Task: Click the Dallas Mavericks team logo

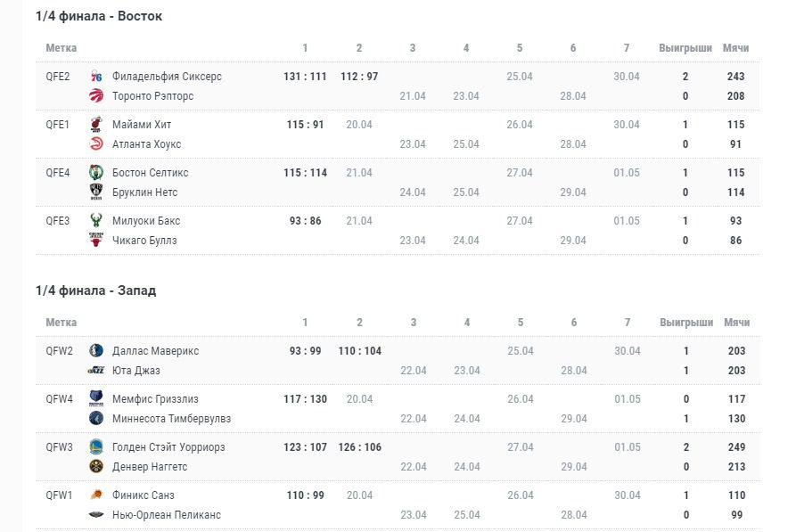Action: [96, 351]
